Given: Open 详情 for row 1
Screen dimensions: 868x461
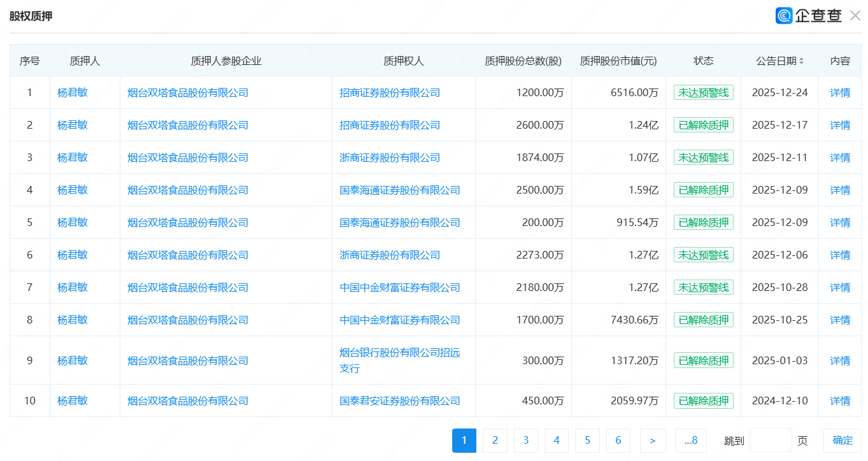Looking at the screenshot, I should click(840, 93).
